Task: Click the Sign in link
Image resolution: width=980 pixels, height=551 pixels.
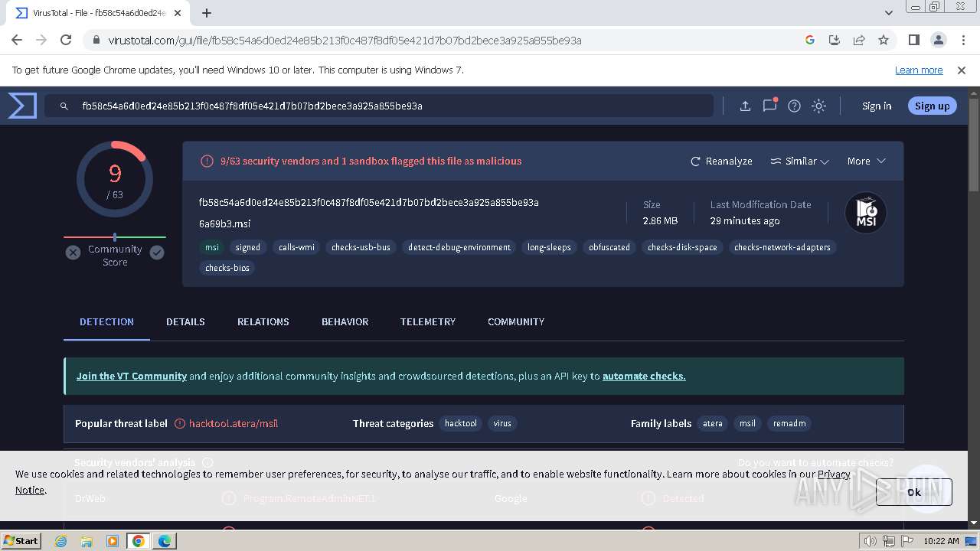Action: [877, 106]
